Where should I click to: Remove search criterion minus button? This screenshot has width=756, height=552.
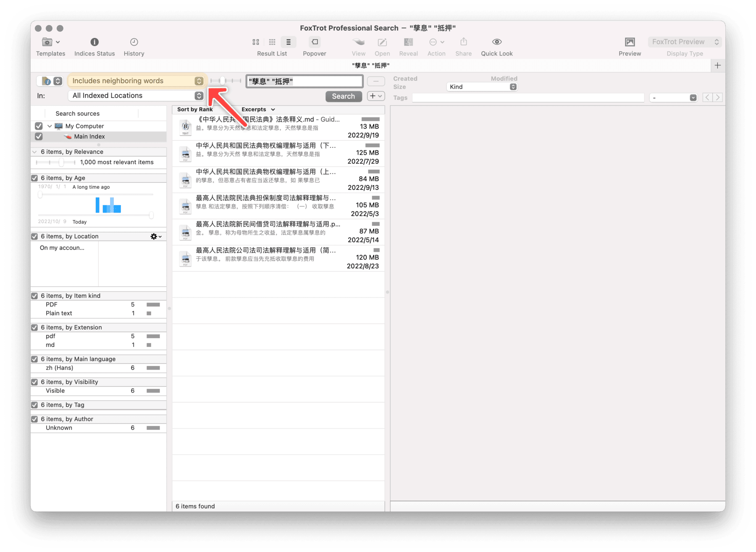[x=376, y=81]
